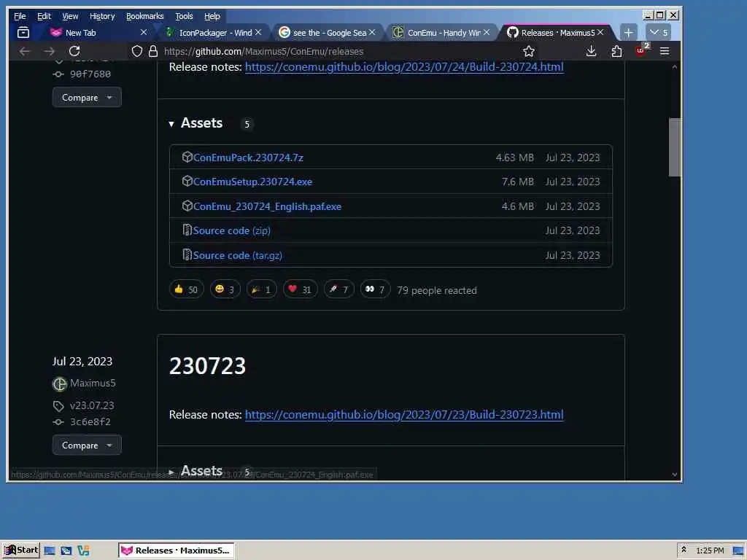Open the Edit menu
This screenshot has width=747, height=560.
pyautogui.click(x=44, y=16)
